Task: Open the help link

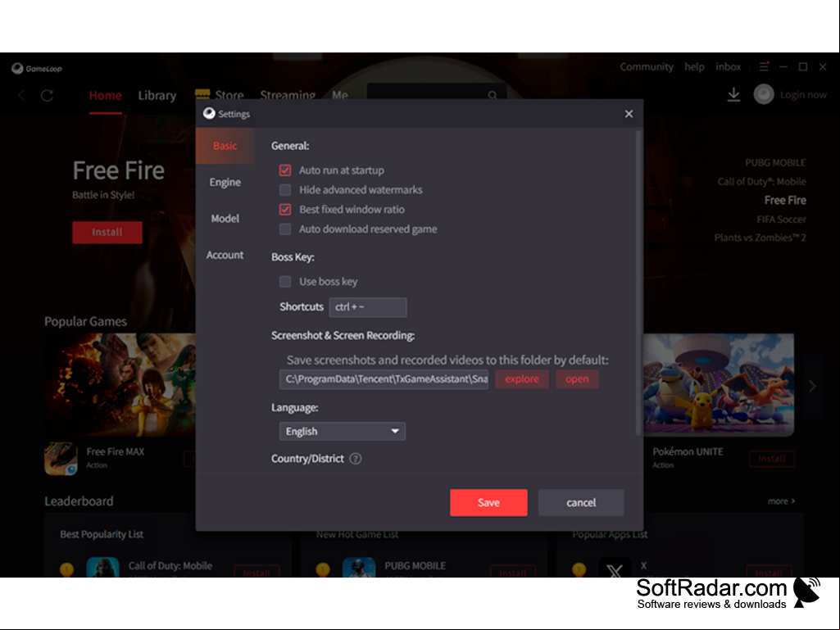Action: pos(694,67)
